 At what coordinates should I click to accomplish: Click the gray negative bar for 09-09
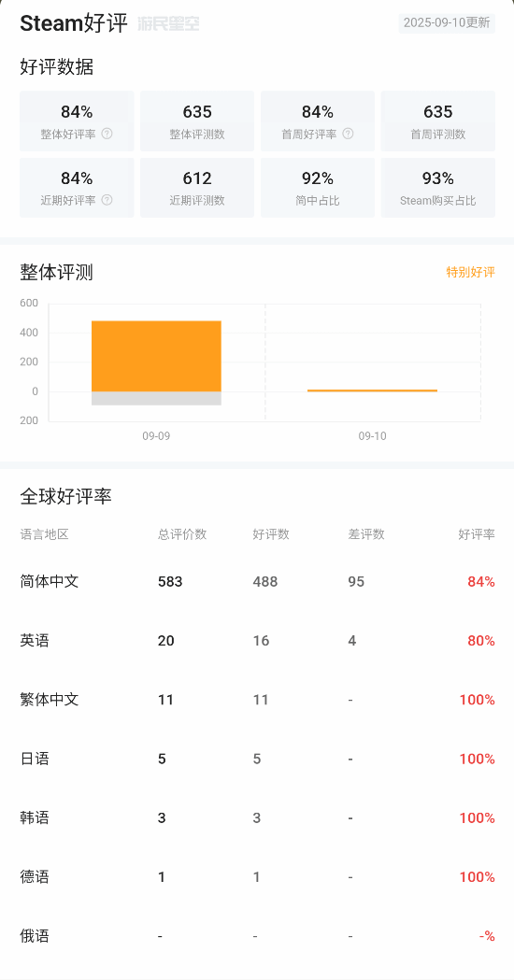pos(156,399)
